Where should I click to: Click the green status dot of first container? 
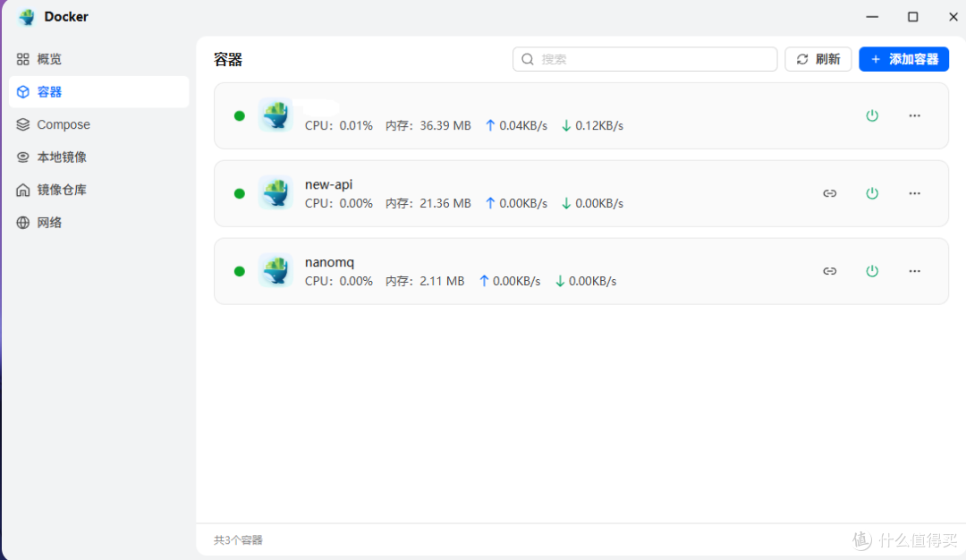tap(240, 115)
